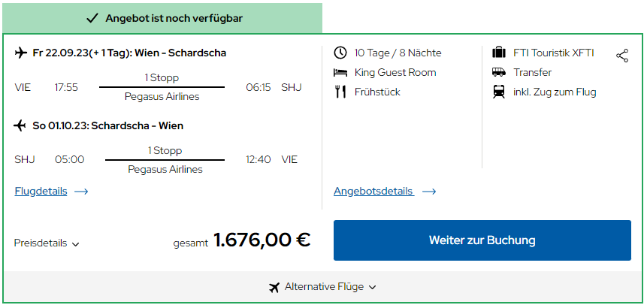Click the share icon

pos(622,56)
